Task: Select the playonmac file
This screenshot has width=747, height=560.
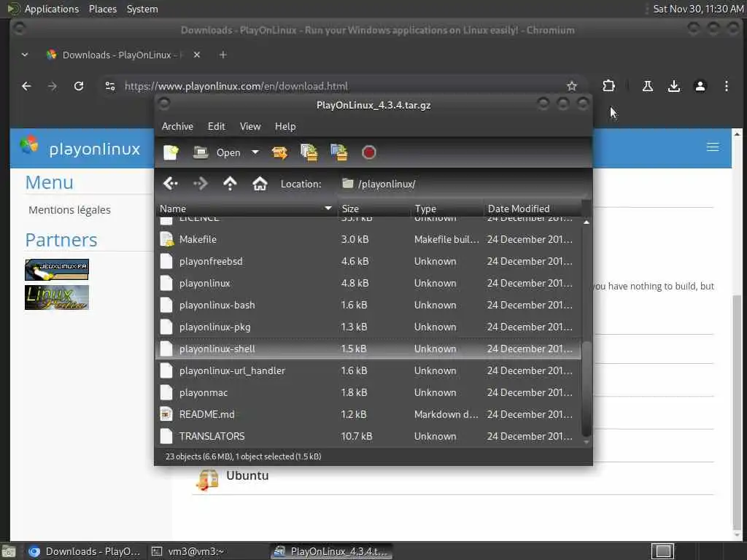Action: (368, 393)
